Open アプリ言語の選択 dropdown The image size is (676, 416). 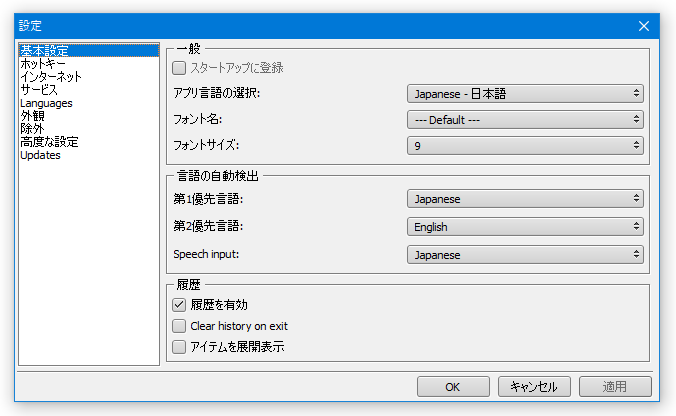(x=525, y=94)
